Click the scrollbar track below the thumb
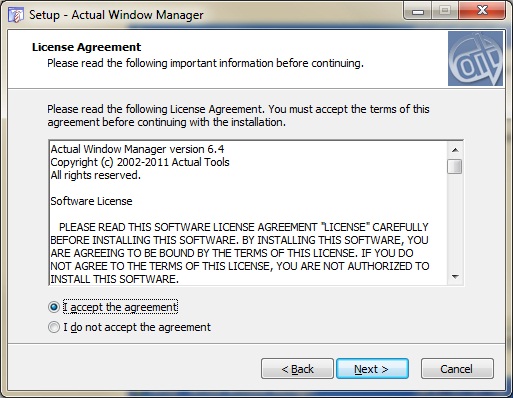The height and width of the screenshot is (398, 513). click(455, 222)
